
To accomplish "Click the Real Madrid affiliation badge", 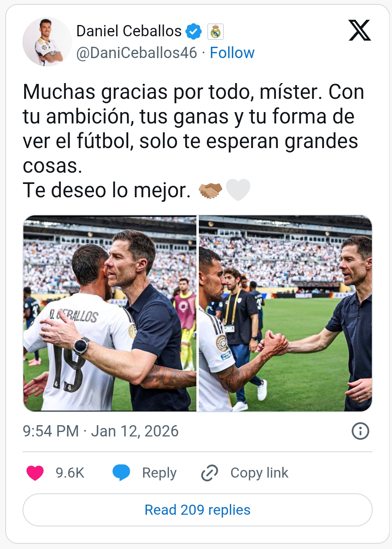I will (x=215, y=31).
